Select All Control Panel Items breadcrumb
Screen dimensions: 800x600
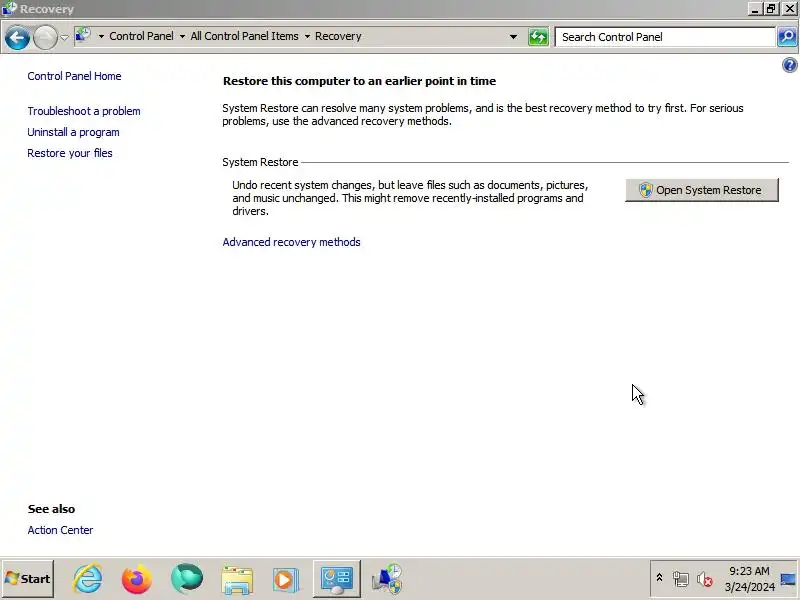tap(244, 36)
